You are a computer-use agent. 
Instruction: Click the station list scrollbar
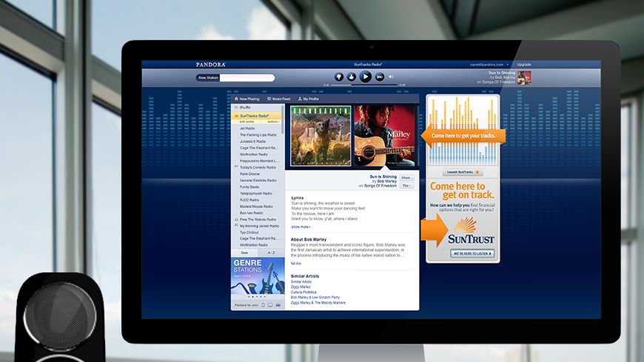283,120
